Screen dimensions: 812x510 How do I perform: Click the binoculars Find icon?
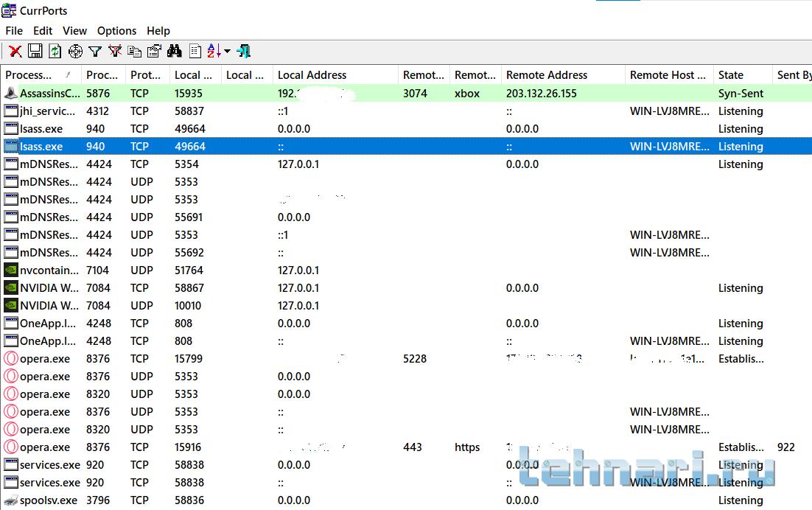[x=175, y=51]
